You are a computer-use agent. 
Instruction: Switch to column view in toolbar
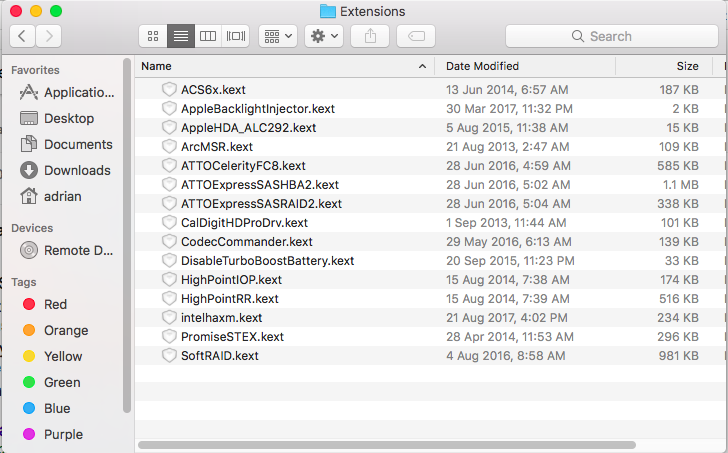pyautogui.click(x=208, y=36)
